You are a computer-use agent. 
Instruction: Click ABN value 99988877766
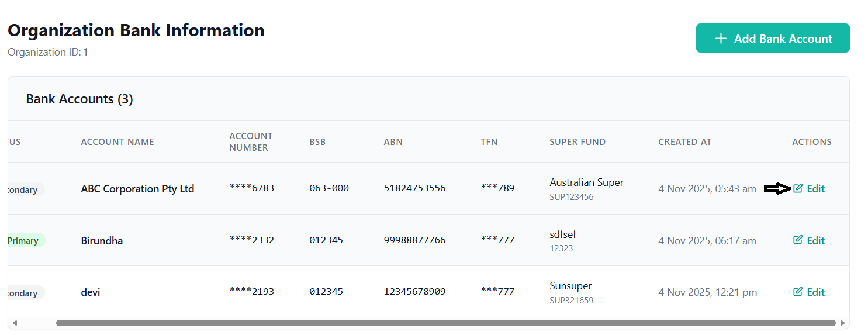[414, 240]
